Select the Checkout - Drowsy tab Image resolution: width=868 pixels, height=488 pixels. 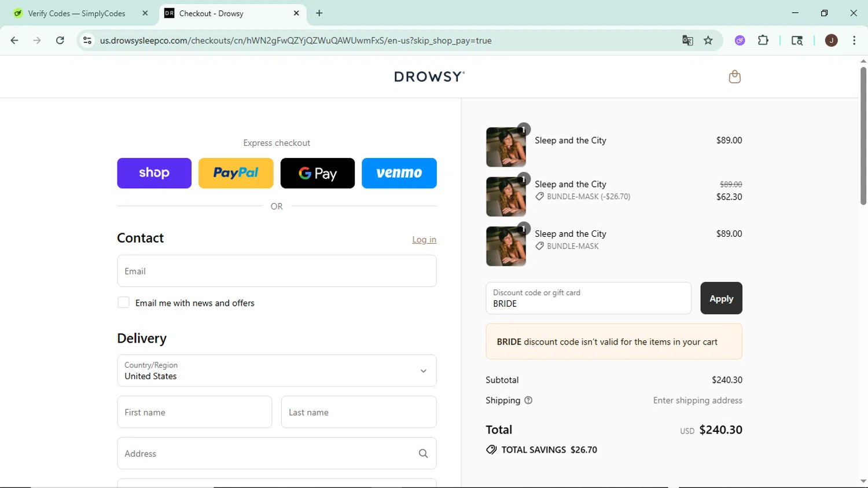click(232, 13)
